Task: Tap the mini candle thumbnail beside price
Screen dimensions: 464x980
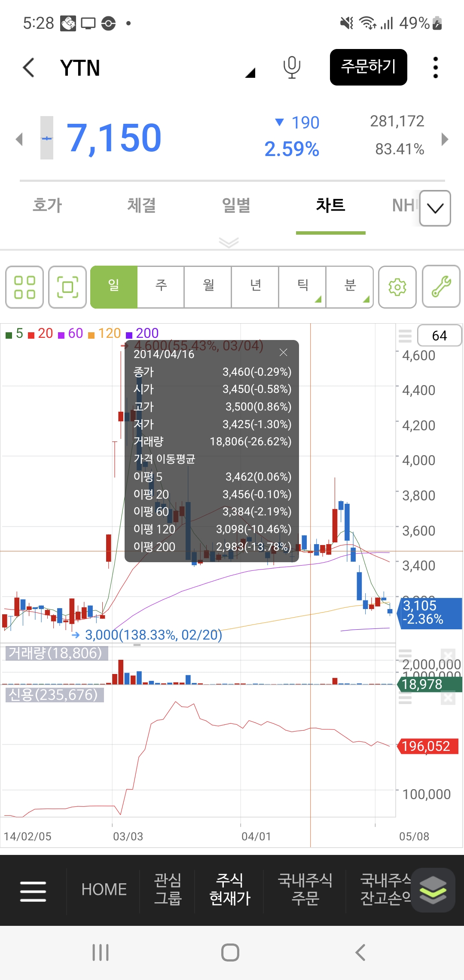Action: tap(47, 138)
